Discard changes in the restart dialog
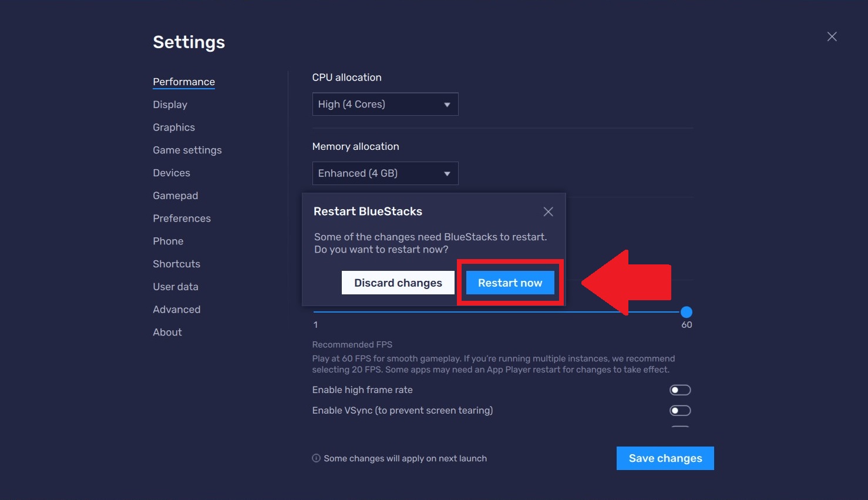 [x=398, y=283]
